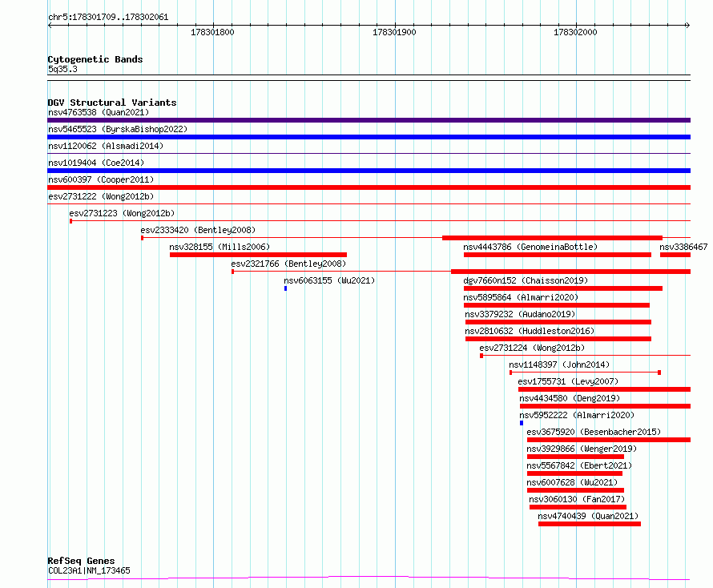This screenshot has height=588, width=713.
Task: Click esv3675920 (Besenbacher2015) label
Action: click(594, 432)
